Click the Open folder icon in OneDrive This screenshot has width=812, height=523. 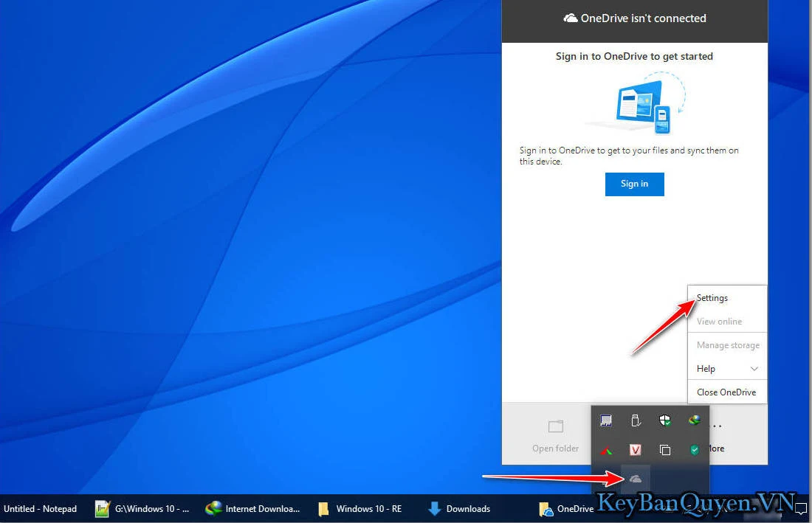(555, 426)
